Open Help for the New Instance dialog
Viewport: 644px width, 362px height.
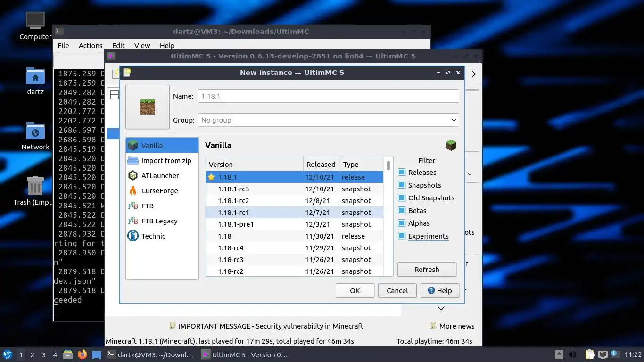pyautogui.click(x=440, y=291)
